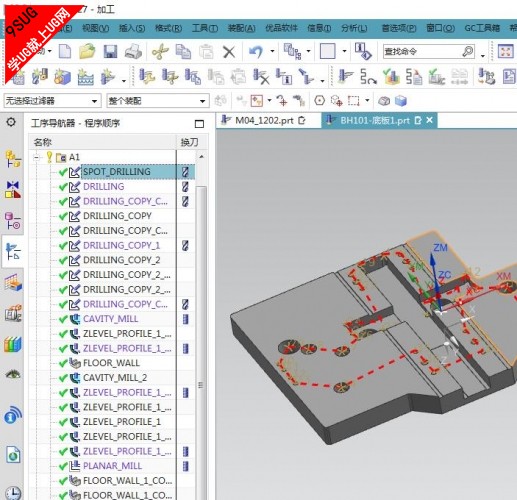Select the CAVITY_MILL_2 operation

pos(115,378)
